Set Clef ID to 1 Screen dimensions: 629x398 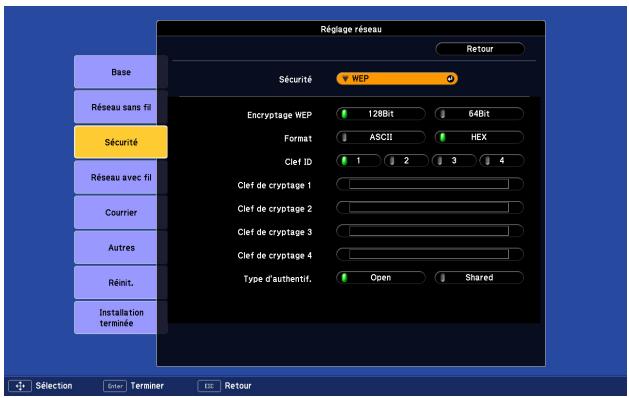358,161
